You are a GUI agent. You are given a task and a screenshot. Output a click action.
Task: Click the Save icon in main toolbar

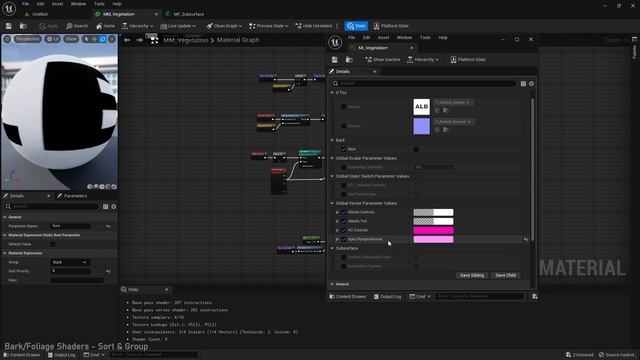click(x=9, y=26)
